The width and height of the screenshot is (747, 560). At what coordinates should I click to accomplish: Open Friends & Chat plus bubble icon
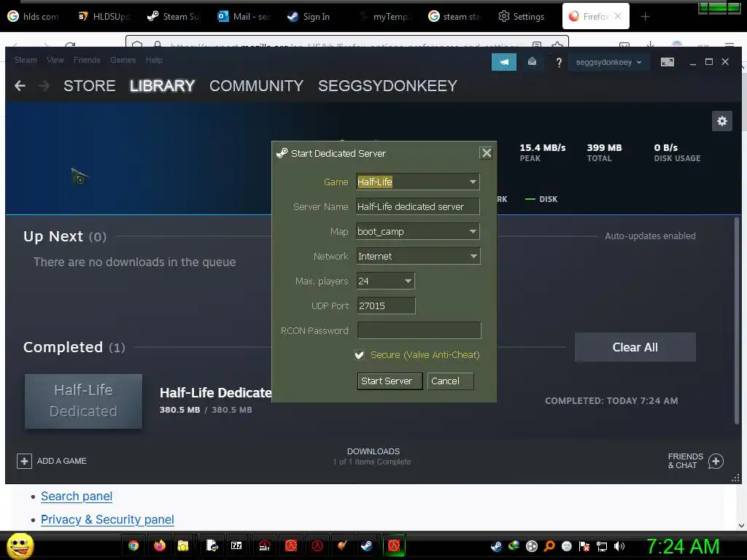pos(716,461)
